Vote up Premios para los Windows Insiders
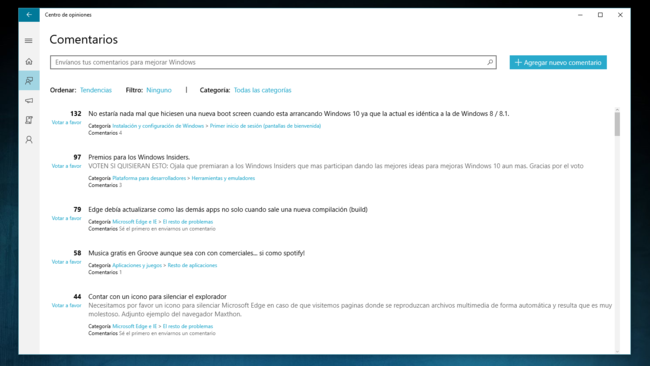This screenshot has height=366, width=650. tap(66, 166)
